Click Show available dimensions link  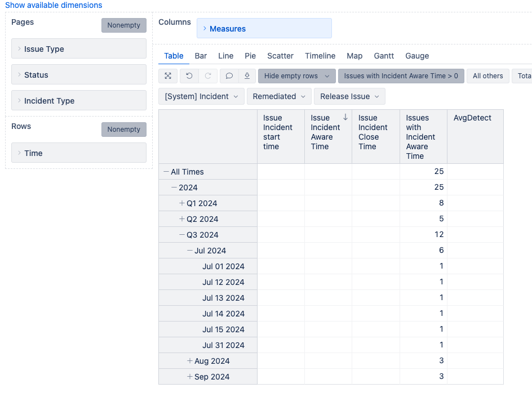coord(54,5)
